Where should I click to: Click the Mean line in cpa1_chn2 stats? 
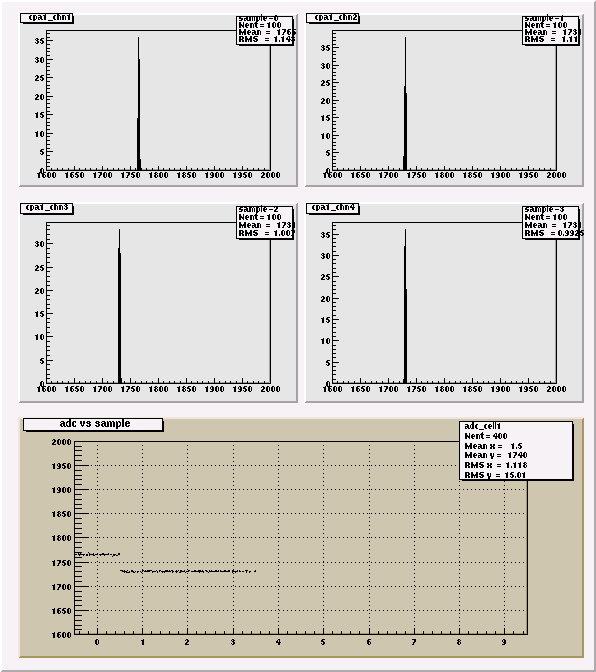click(x=552, y=32)
